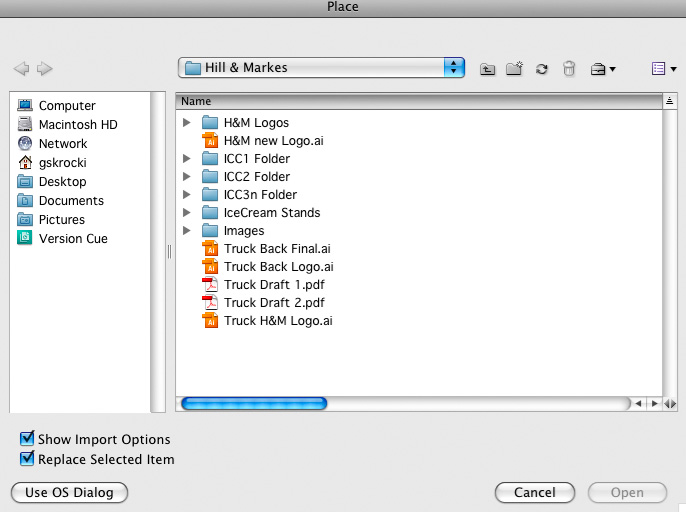Select the Images folder icon
686x512 pixels.
click(x=210, y=230)
